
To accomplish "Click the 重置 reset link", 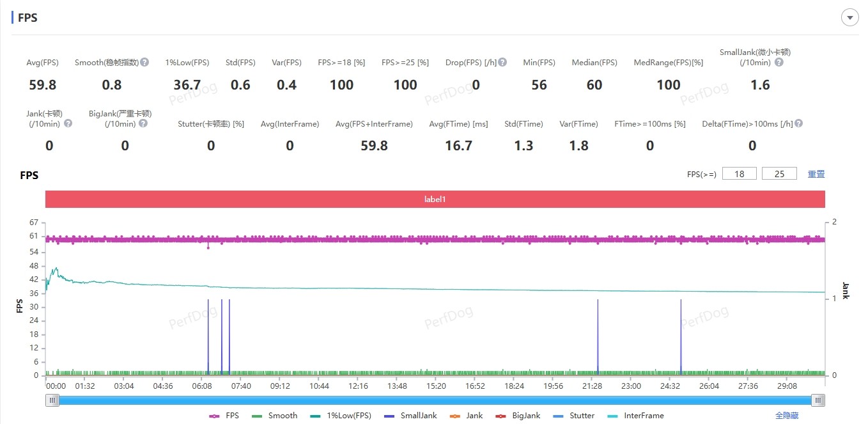I will pyautogui.click(x=816, y=174).
